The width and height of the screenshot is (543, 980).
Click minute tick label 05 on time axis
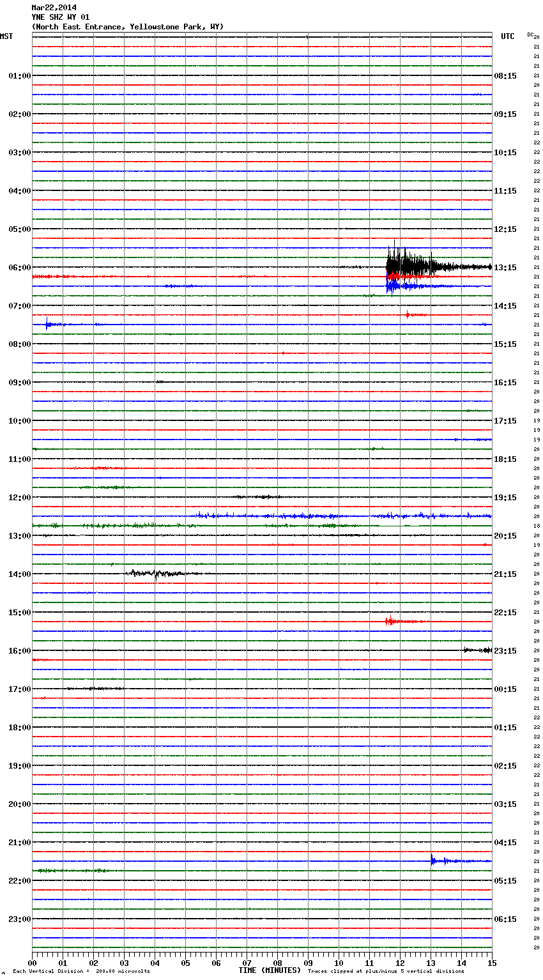[x=185, y=963]
